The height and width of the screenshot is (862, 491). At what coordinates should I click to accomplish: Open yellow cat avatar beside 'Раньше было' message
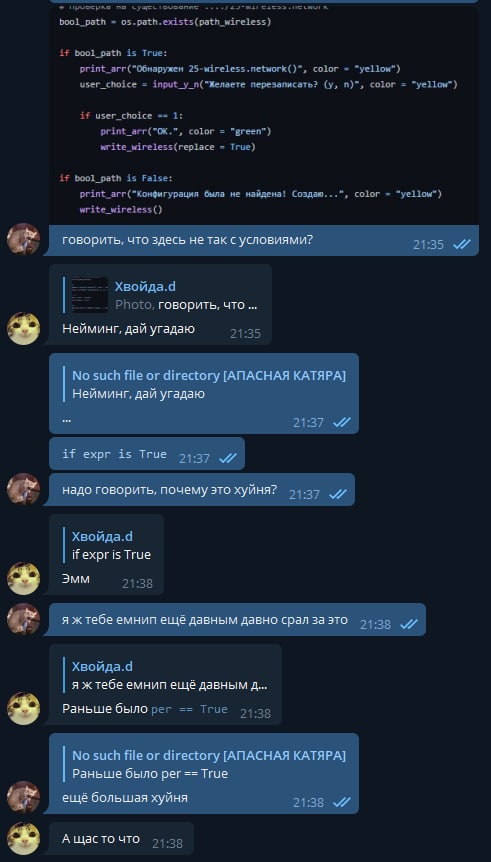pos(23,709)
